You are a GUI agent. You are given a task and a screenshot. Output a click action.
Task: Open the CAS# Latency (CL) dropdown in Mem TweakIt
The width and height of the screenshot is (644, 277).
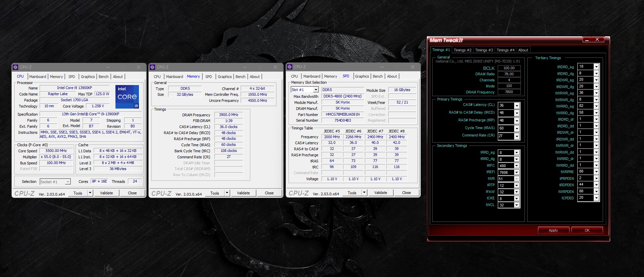click(517, 106)
